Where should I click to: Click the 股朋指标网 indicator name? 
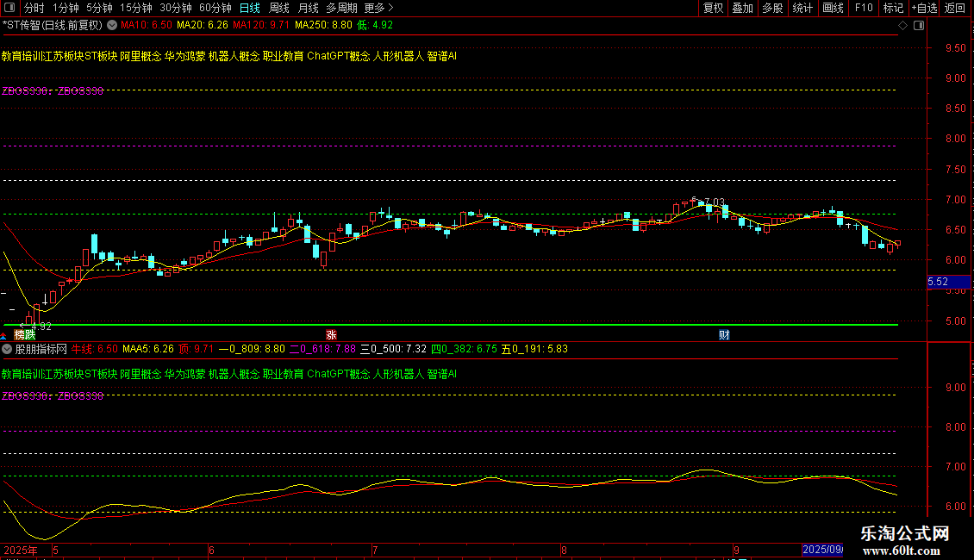(41, 349)
